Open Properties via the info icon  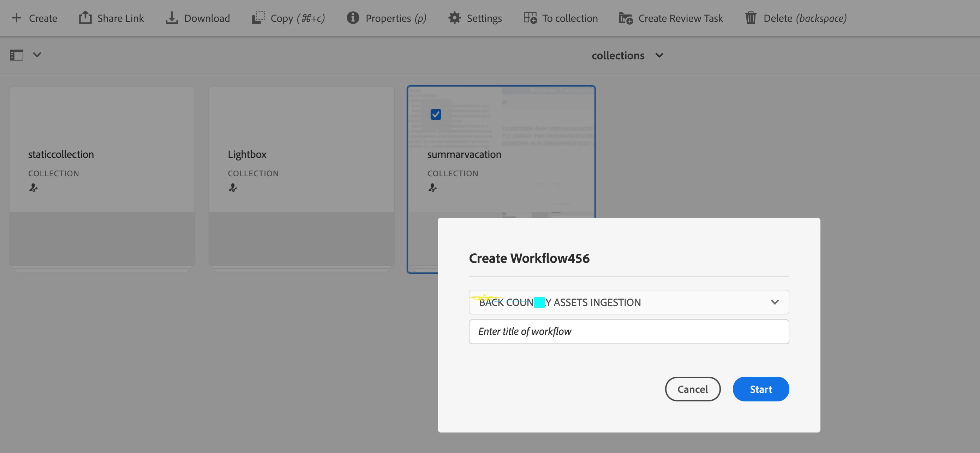point(353,18)
